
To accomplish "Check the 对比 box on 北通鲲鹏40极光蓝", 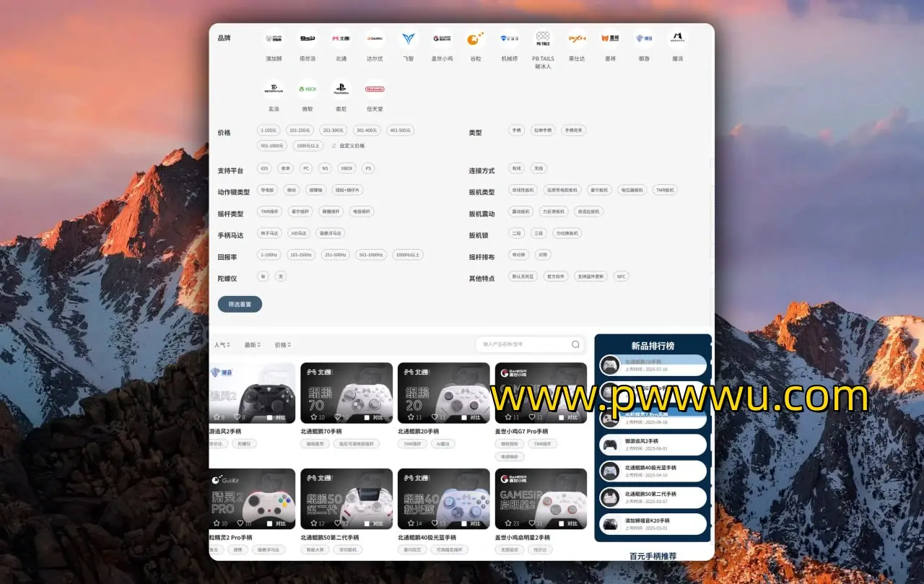I will pyautogui.click(x=464, y=523).
